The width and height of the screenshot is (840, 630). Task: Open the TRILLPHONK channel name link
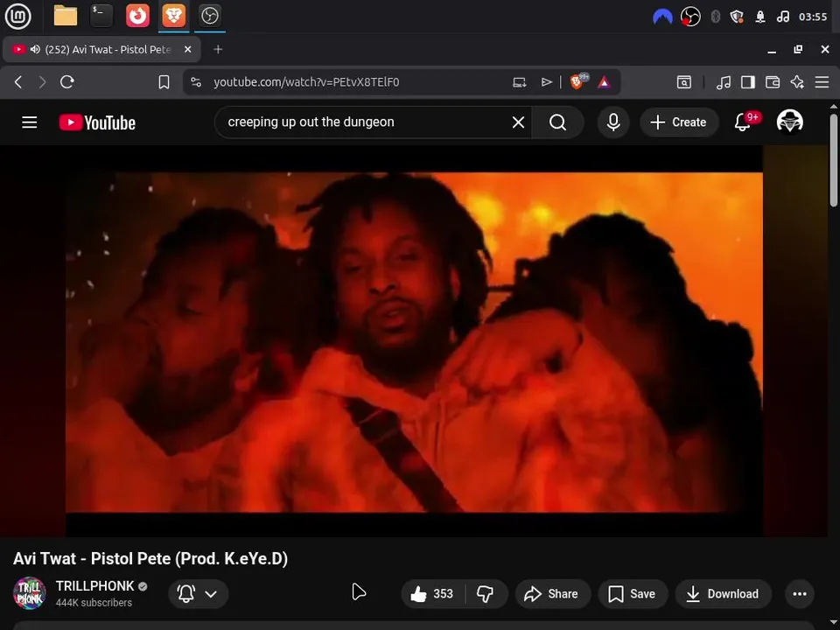(94, 586)
